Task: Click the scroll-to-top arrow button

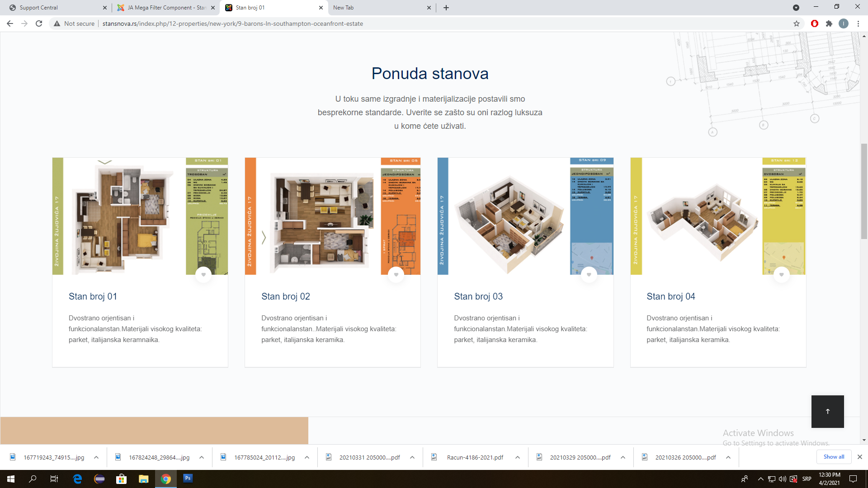Action: 827,411
